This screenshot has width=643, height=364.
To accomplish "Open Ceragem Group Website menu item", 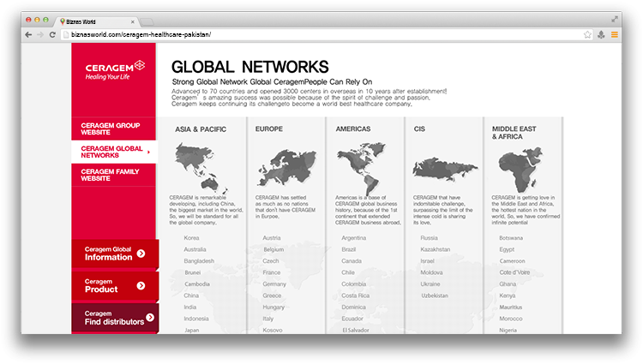I will tap(111, 128).
